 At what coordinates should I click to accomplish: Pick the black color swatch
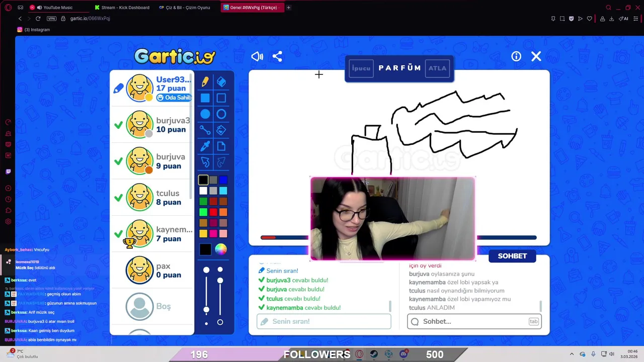tap(203, 180)
